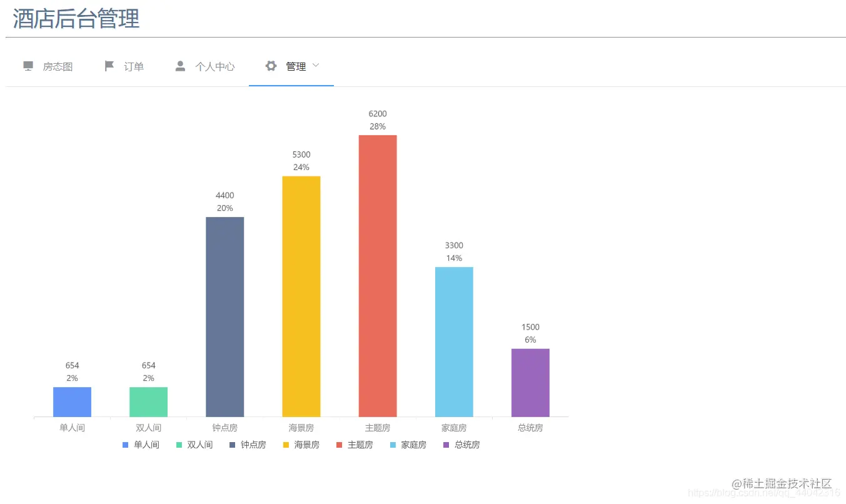Click the green 双人间 bar
The width and height of the screenshot is (846, 504).
click(x=148, y=402)
